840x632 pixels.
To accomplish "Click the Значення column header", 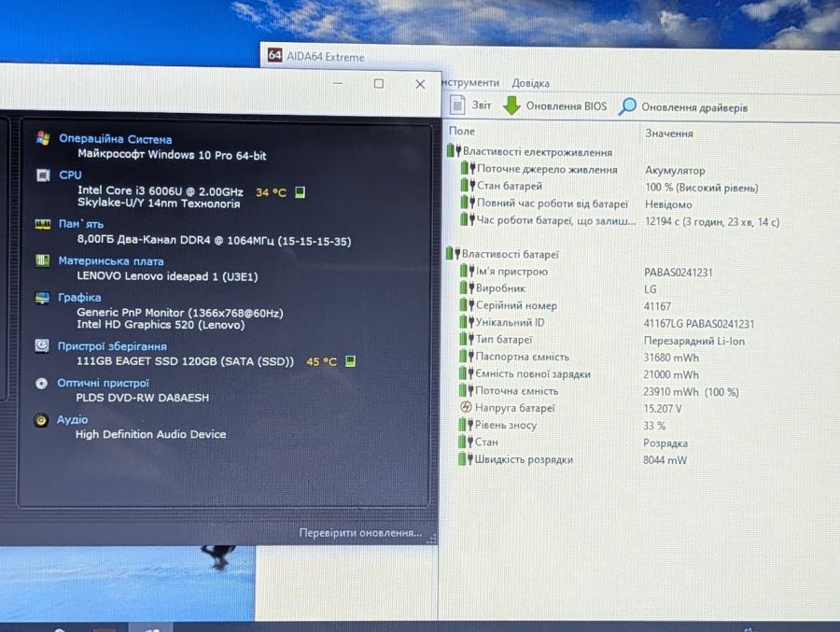I will point(668,133).
